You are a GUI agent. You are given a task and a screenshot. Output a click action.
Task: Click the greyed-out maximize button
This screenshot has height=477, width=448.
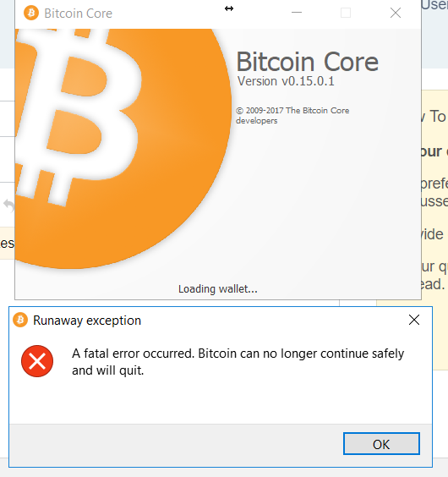tap(346, 13)
